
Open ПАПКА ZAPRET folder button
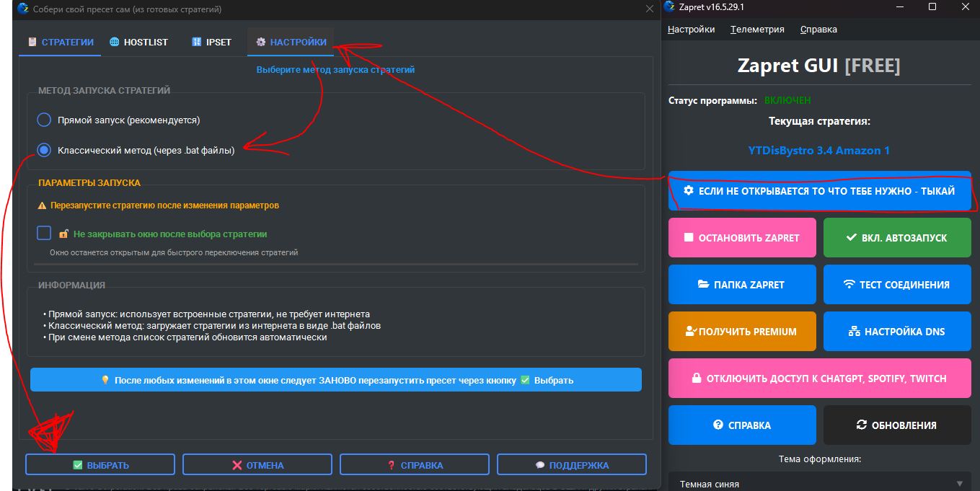[742, 284]
